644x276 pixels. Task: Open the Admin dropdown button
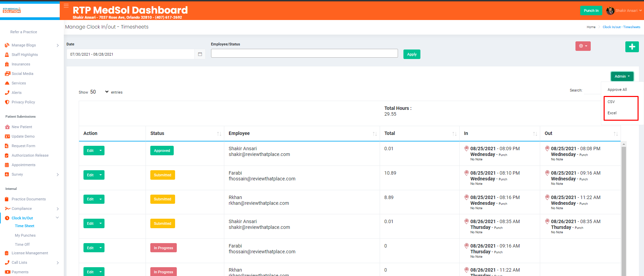(622, 76)
